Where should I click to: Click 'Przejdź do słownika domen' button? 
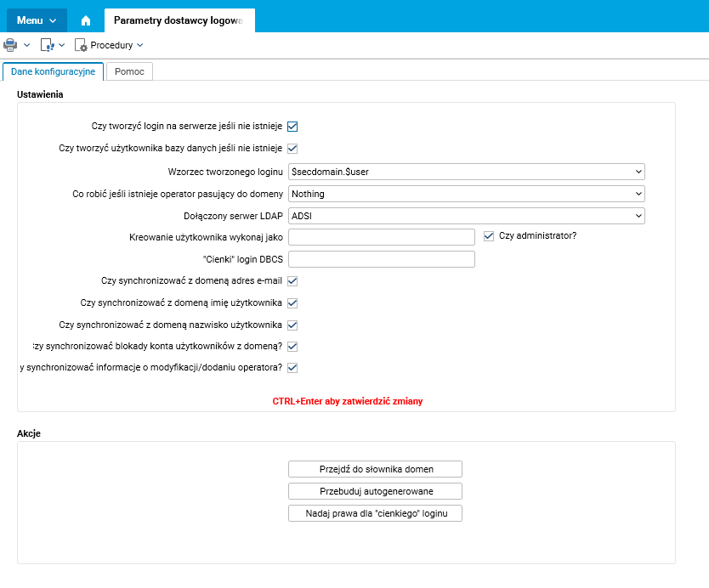pos(375,469)
